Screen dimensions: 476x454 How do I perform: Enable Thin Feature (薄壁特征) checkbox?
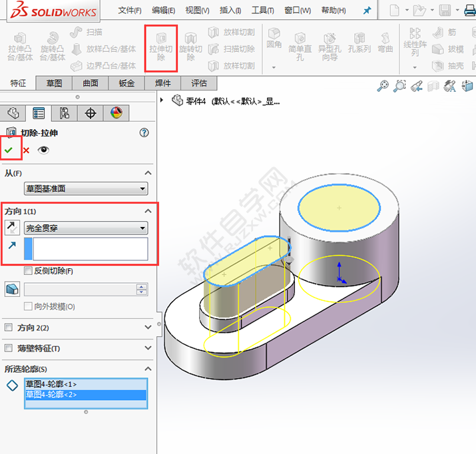(9, 348)
